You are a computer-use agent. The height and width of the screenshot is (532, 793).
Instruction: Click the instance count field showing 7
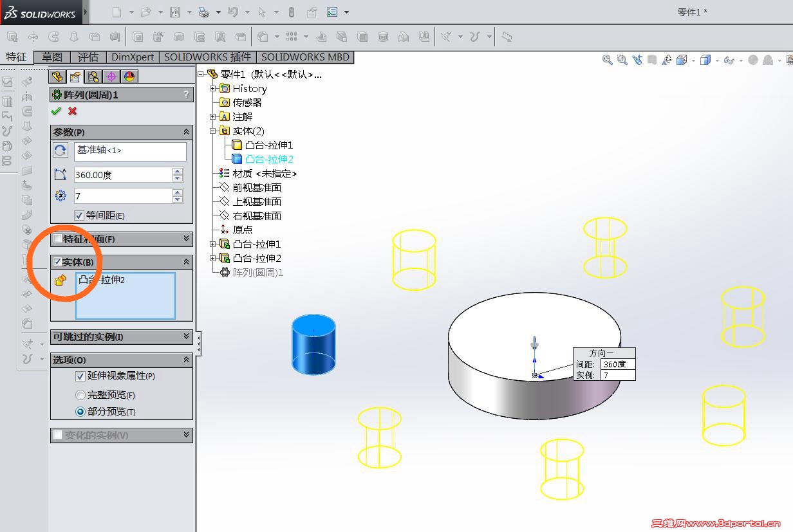point(122,196)
